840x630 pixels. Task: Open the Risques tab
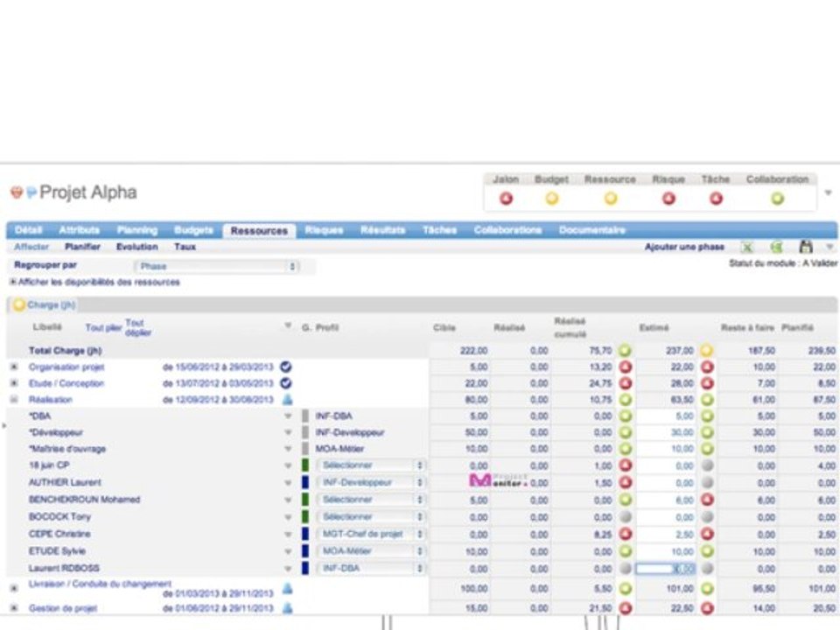point(324,230)
